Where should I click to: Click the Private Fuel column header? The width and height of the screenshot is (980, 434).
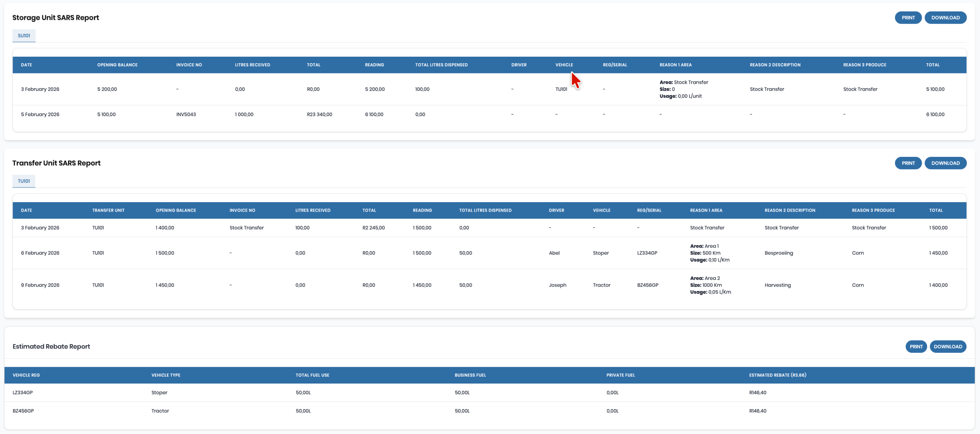click(621, 375)
